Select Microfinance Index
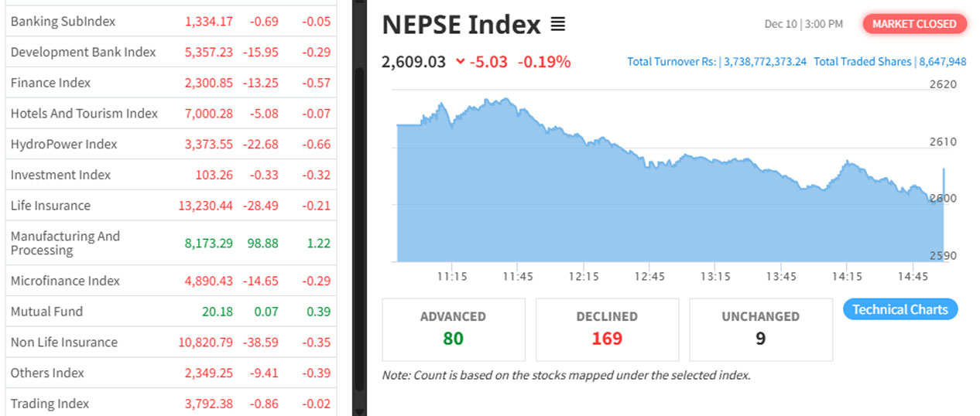 [65, 281]
